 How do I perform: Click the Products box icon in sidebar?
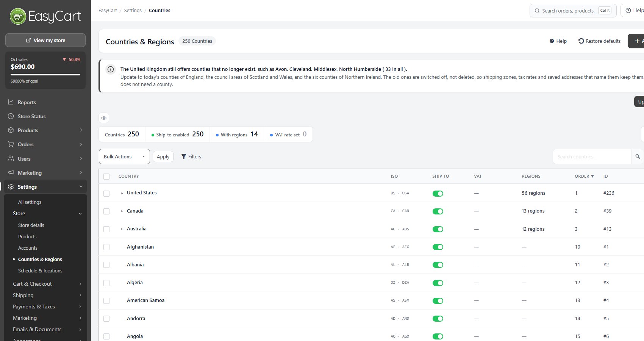(x=11, y=130)
